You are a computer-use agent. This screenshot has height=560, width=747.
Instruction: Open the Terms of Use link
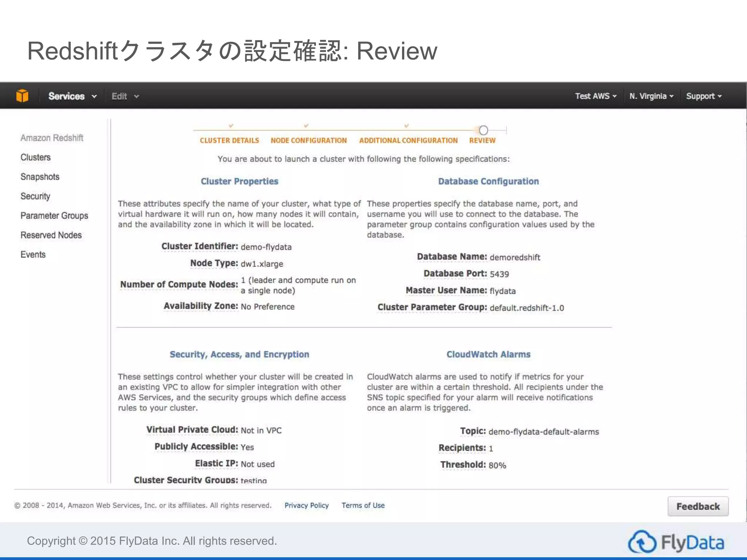coord(363,505)
